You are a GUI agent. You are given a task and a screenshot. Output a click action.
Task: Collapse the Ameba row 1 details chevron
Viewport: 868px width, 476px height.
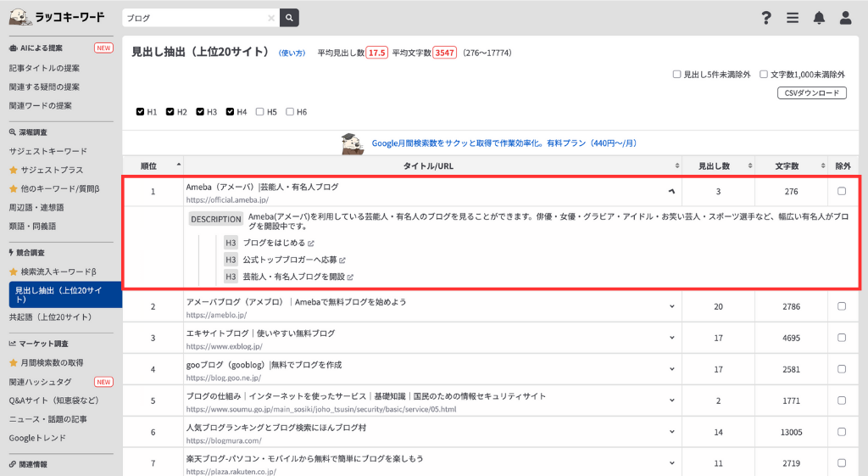point(671,191)
